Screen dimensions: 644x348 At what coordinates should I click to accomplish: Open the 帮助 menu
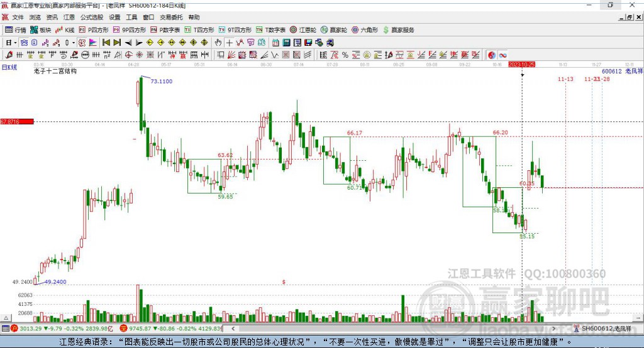click(x=194, y=17)
